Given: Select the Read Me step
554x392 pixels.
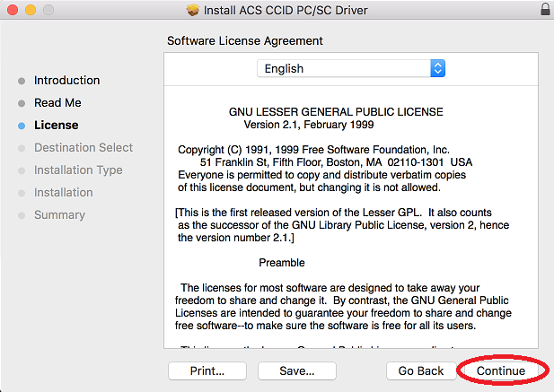Looking at the screenshot, I should tap(57, 102).
